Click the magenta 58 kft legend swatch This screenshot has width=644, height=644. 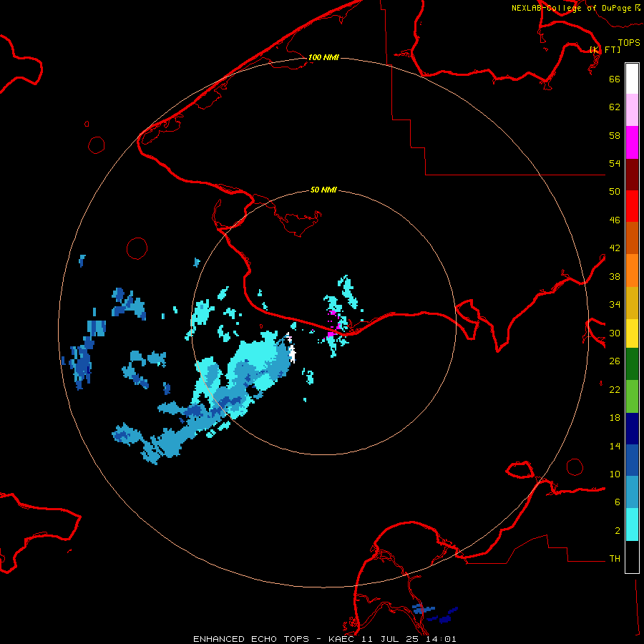point(632,142)
